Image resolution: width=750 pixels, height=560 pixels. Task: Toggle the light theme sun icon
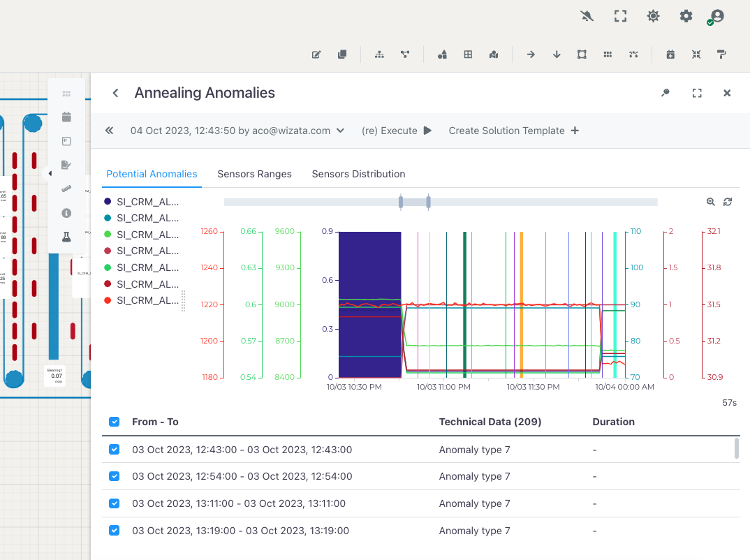tap(653, 16)
